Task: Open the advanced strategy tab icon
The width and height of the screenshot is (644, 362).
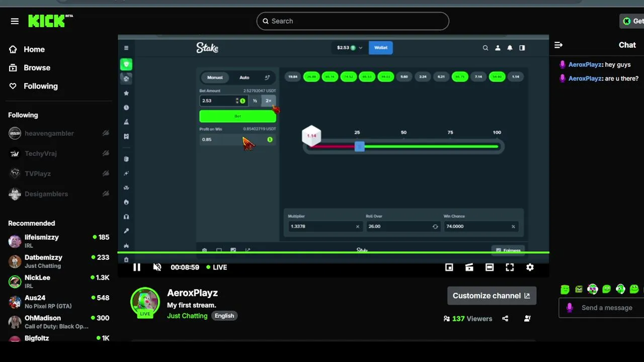Action: coord(267,77)
